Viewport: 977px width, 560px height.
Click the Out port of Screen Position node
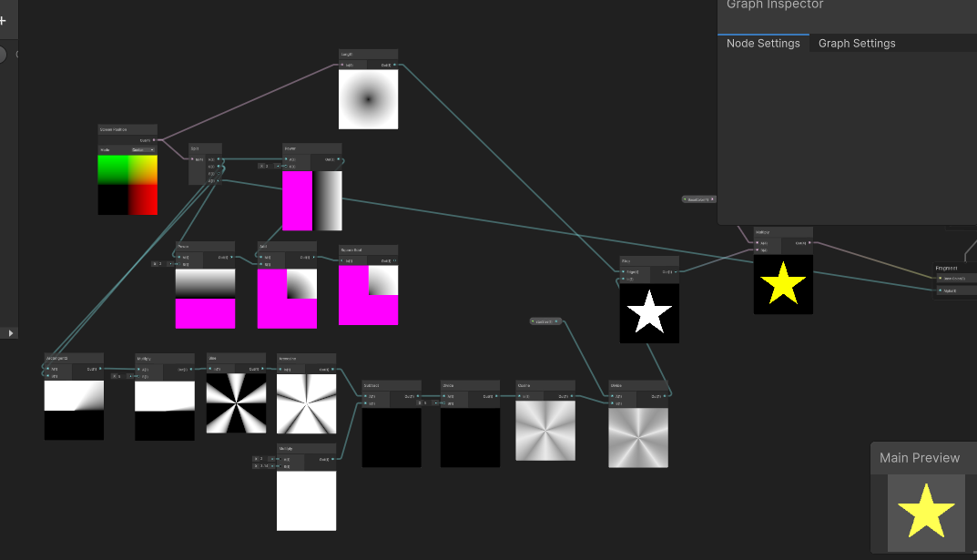[x=154, y=140]
